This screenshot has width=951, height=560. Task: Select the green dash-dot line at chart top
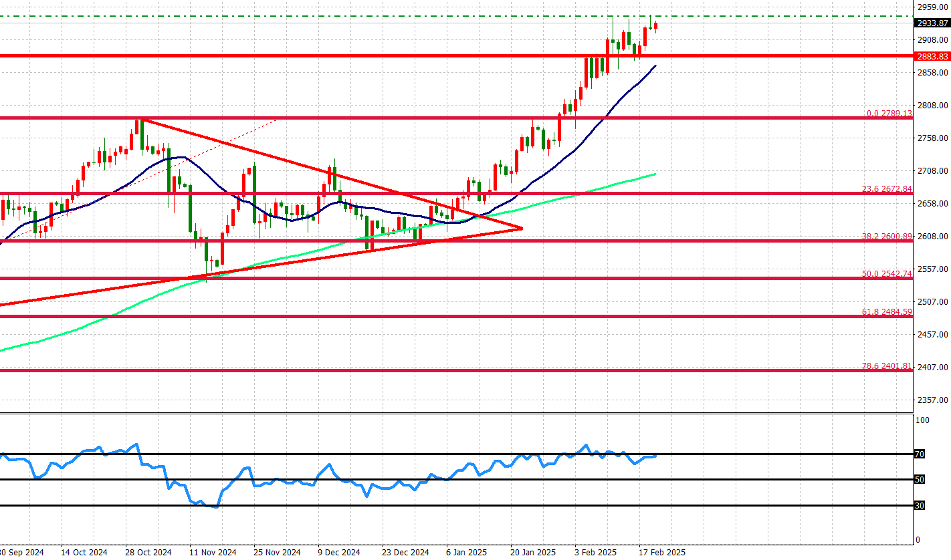coord(456,16)
